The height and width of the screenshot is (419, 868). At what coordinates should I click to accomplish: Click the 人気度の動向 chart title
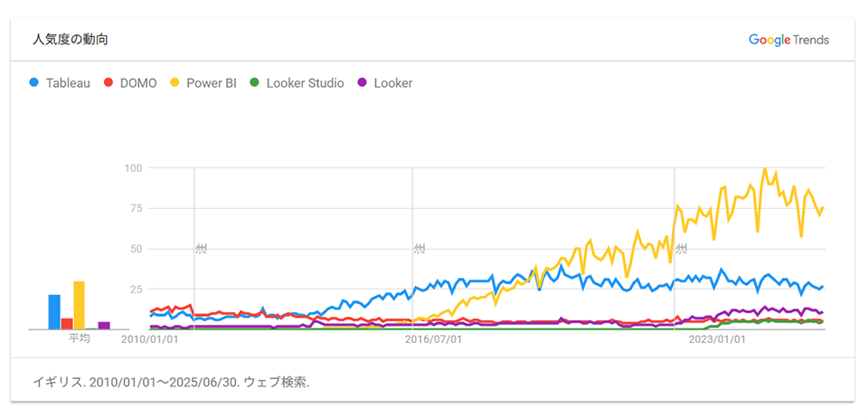tap(71, 40)
